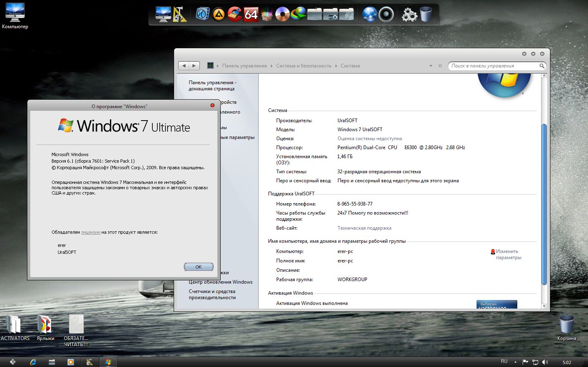
Task: Open the recycle bin icon in the dock
Action: (x=425, y=14)
